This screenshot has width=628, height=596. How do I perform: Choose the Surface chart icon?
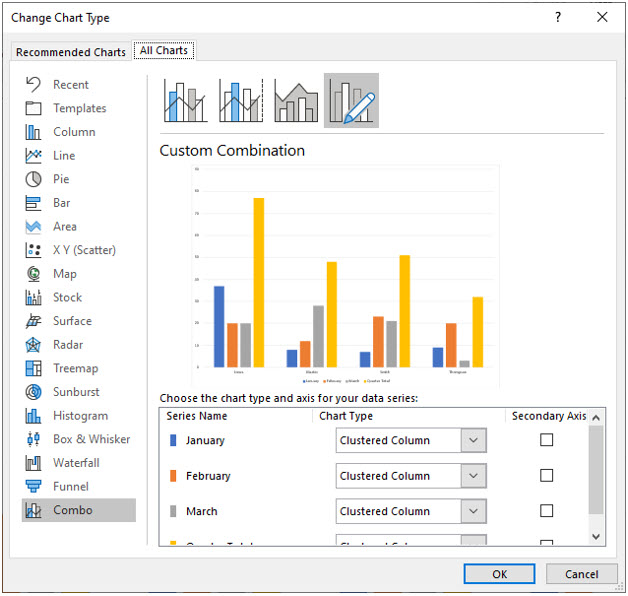[33, 321]
